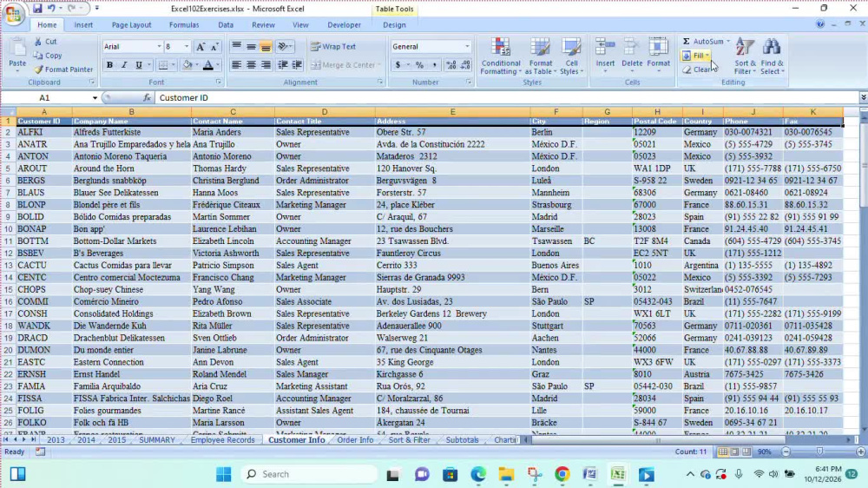Decrease the cell indent
Image resolution: width=868 pixels, height=488 pixels.
(x=283, y=65)
